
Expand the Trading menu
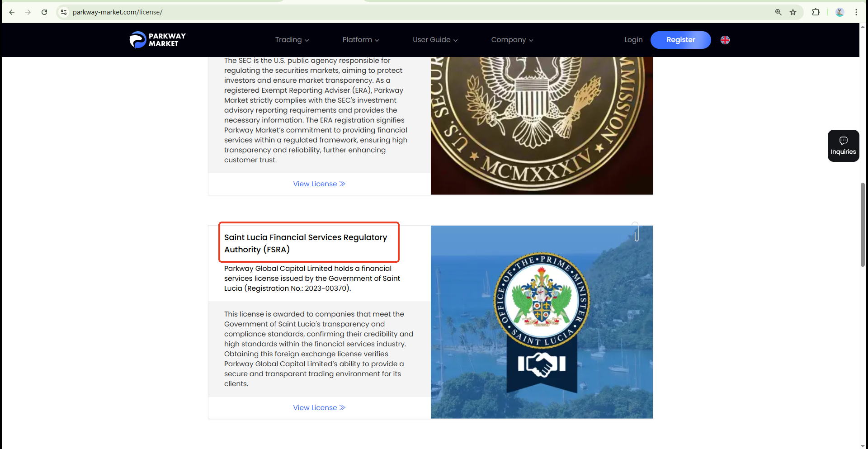point(292,40)
